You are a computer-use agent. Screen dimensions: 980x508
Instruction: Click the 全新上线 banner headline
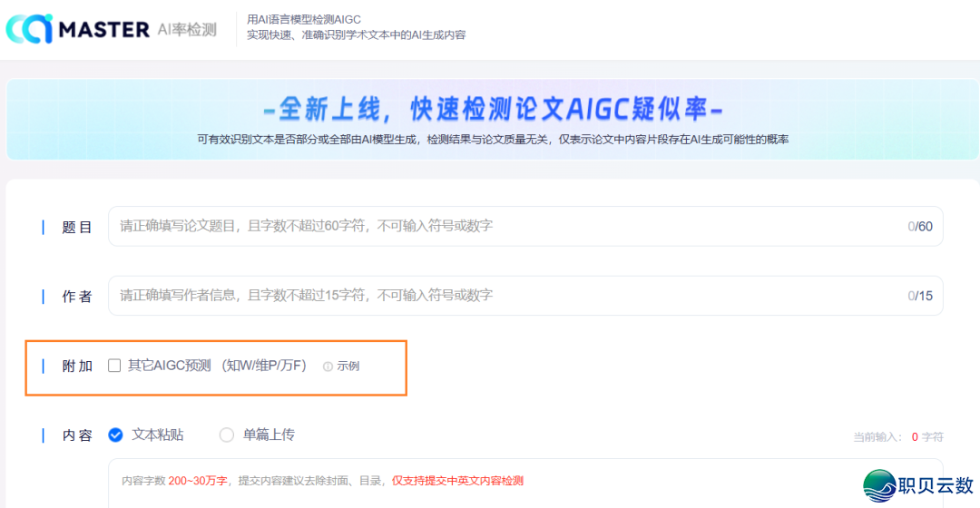click(x=493, y=110)
